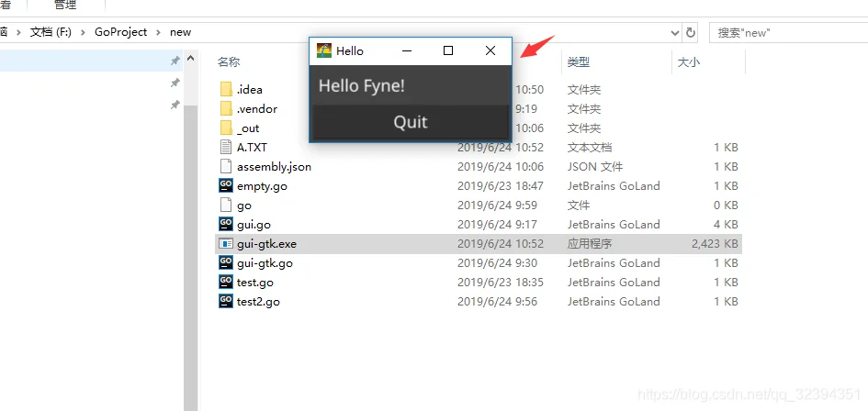The height and width of the screenshot is (411, 868).
Task: Navigate to 文档 (F:) in the breadcrumb
Action: click(51, 32)
